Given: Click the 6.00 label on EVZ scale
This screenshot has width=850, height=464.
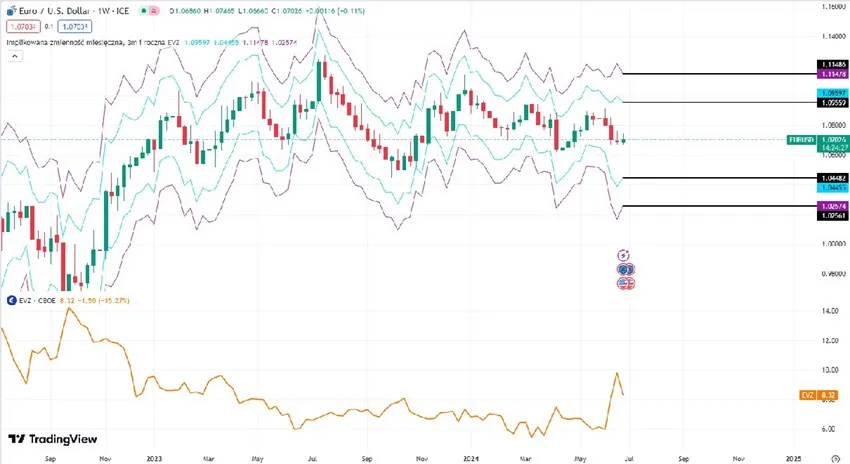Looking at the screenshot, I should click(828, 429).
